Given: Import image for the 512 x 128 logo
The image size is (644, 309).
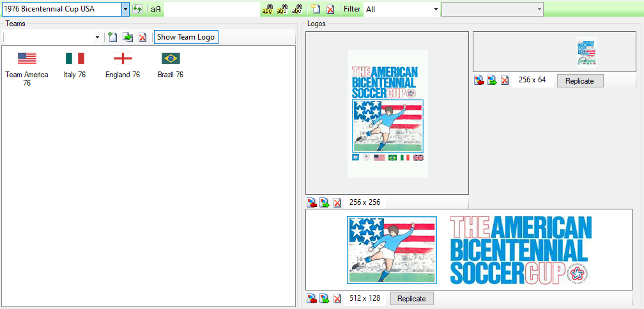Looking at the screenshot, I should pos(312,298).
